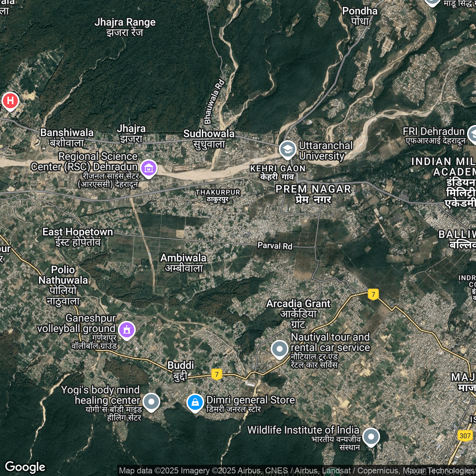
Task: Select Nautiyal tour and rental car pin
Action: (x=279, y=349)
